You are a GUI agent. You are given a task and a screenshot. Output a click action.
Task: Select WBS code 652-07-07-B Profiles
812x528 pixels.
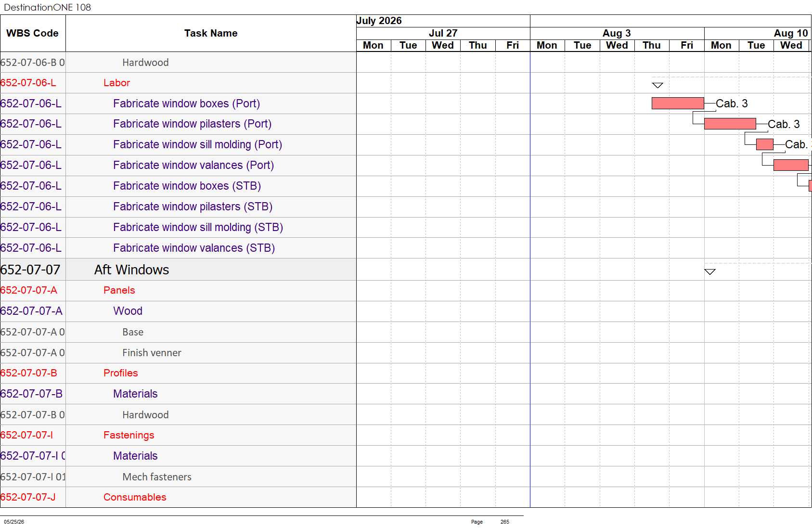click(29, 373)
